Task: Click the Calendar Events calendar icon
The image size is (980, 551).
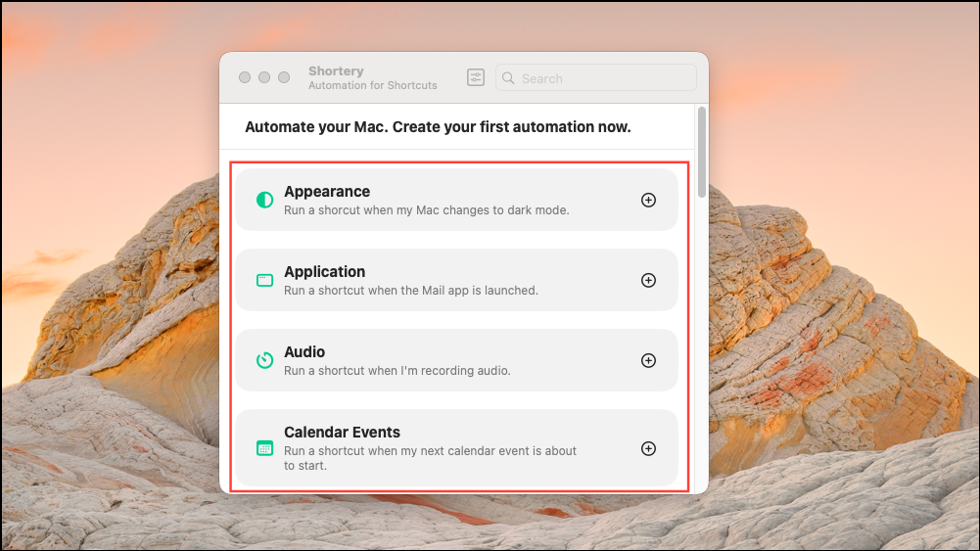Action: pyautogui.click(x=264, y=448)
